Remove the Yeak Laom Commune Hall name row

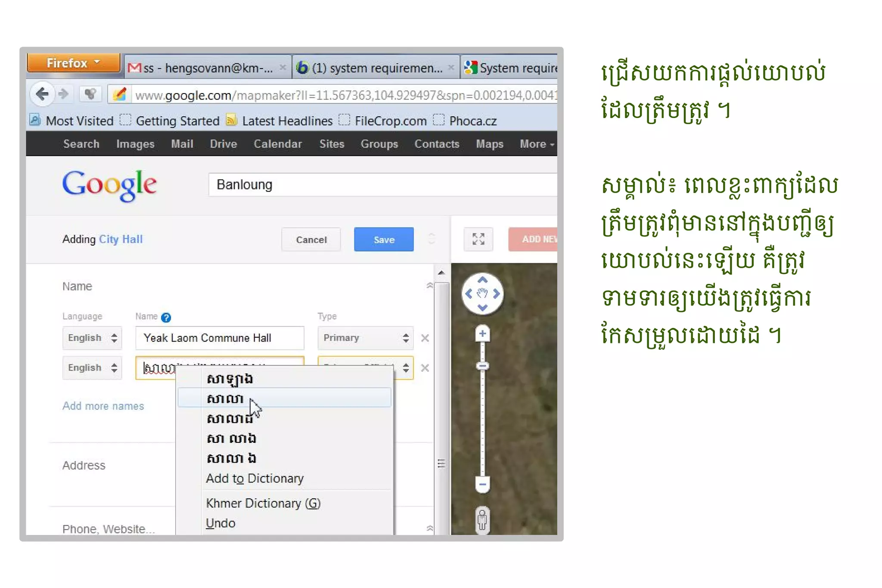[x=425, y=338]
